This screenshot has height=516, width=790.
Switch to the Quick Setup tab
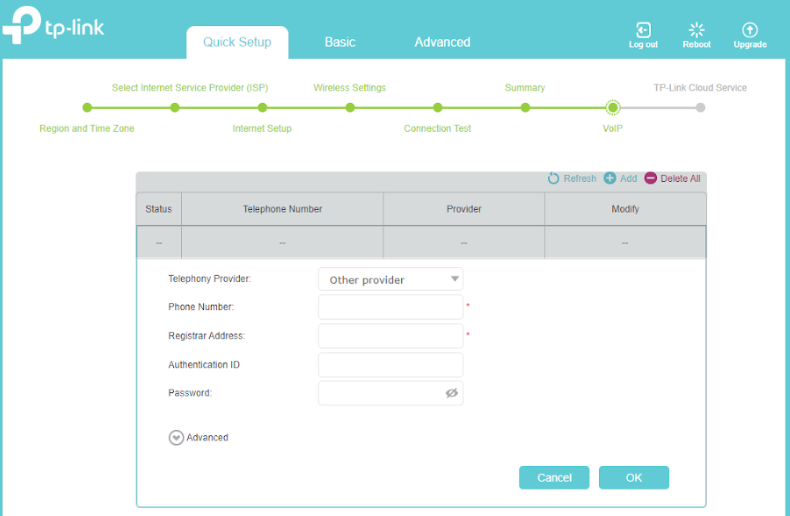click(237, 42)
